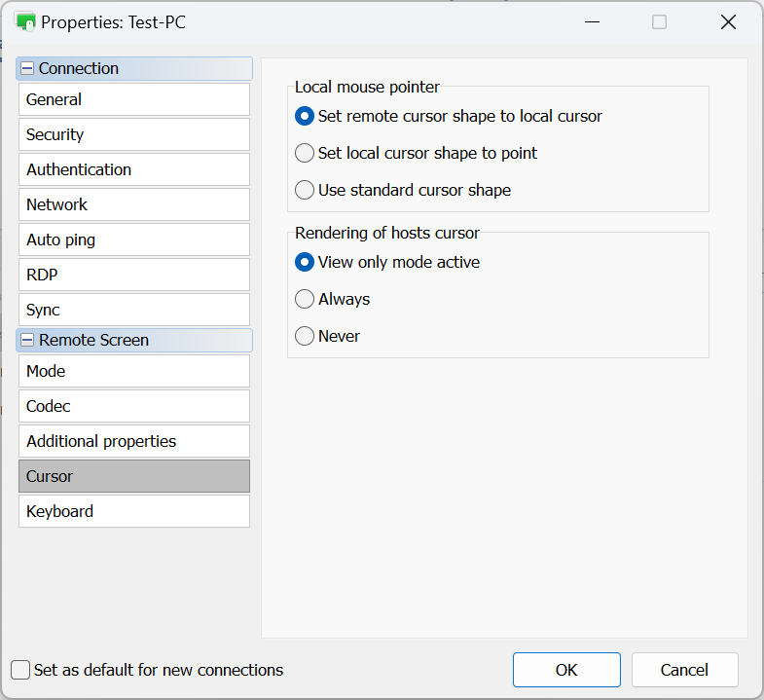Choose 'Use standard cursor shape' option
The image size is (764, 700).
tap(305, 190)
